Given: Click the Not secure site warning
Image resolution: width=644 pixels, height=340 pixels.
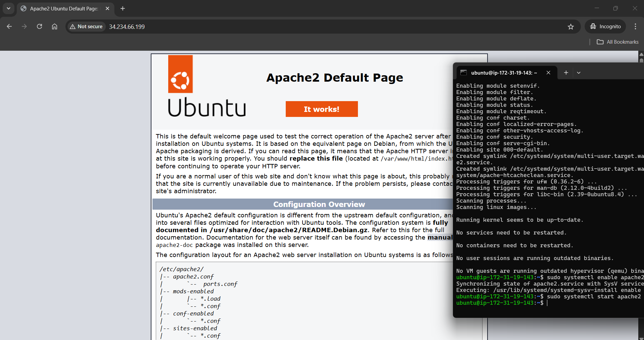Looking at the screenshot, I should pos(86,27).
